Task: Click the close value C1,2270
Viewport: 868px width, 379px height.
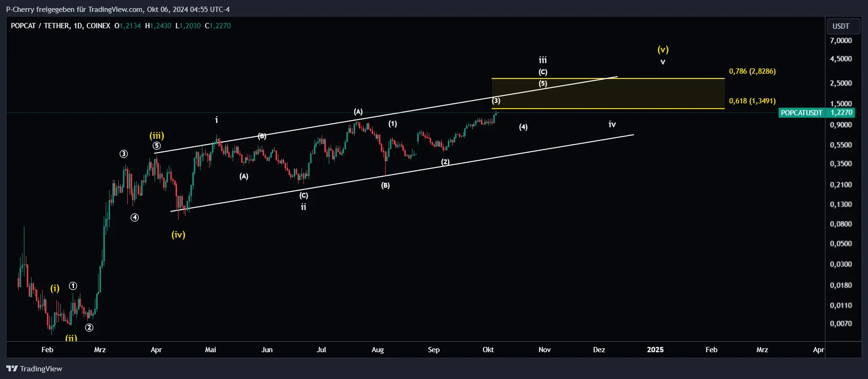Action: click(218, 26)
